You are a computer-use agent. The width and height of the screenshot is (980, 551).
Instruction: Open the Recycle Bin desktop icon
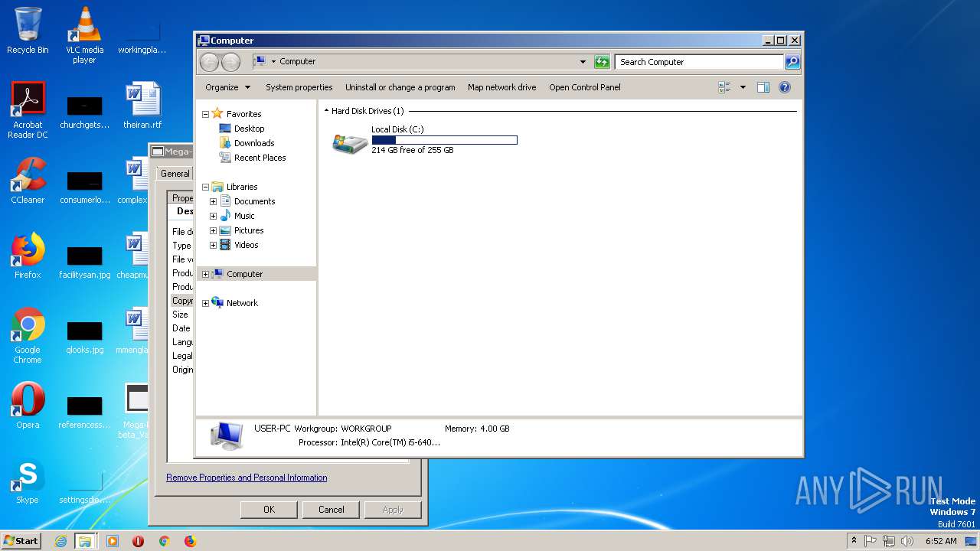[x=28, y=31]
